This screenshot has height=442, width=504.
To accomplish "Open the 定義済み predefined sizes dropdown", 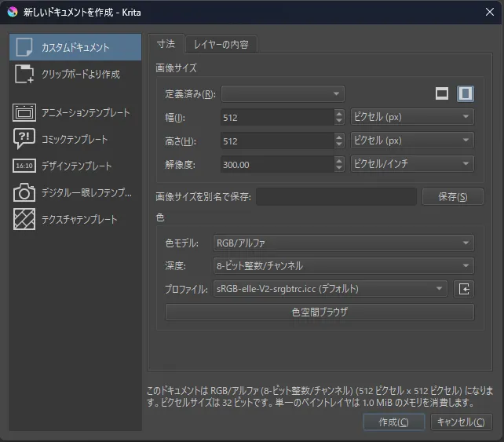I will (x=283, y=94).
